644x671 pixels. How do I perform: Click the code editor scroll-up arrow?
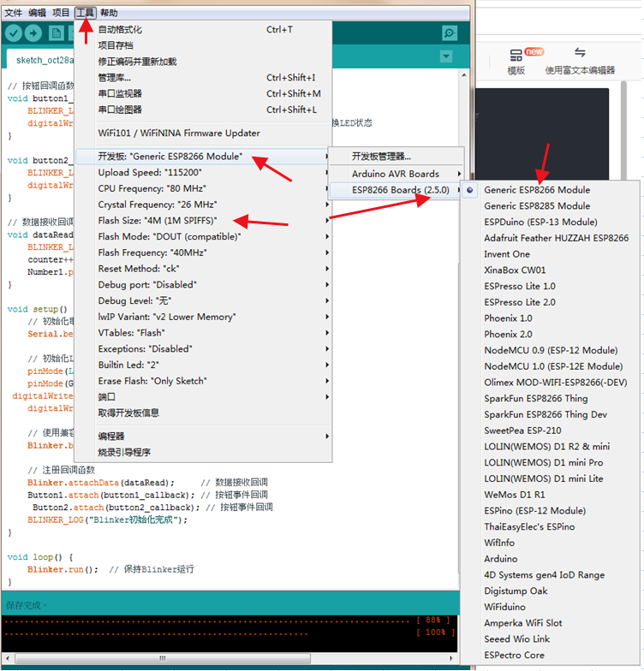coord(464,75)
